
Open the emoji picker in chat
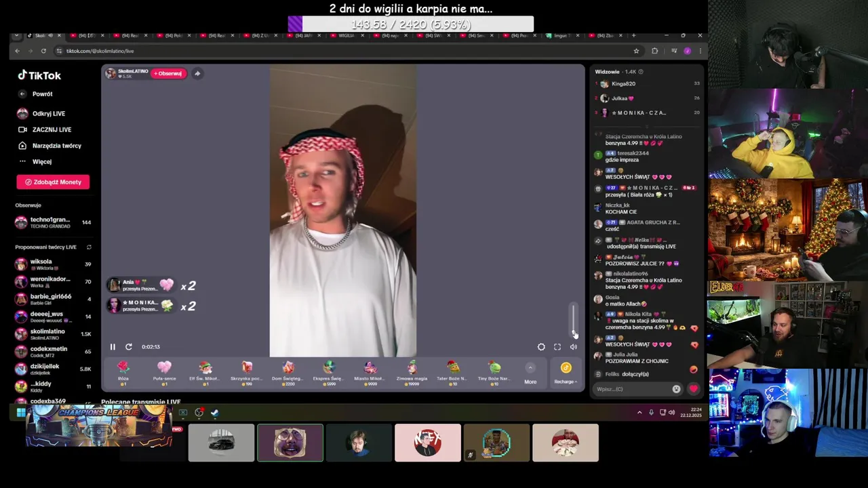pyautogui.click(x=676, y=389)
